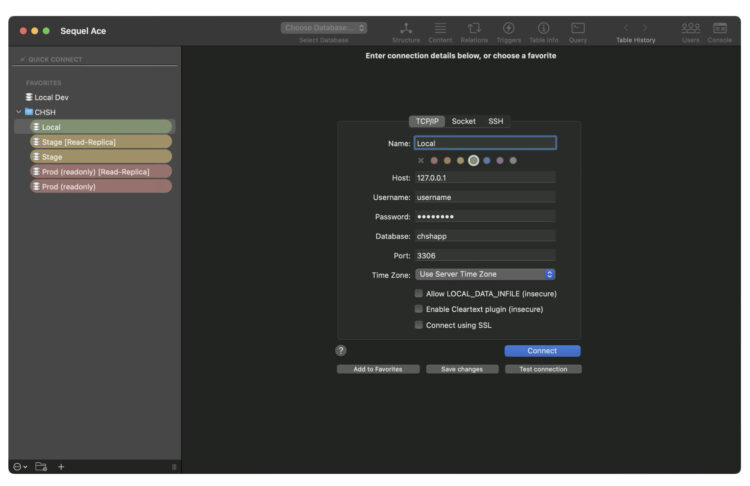
Task: Switch to the SSH tab
Action: (496, 122)
